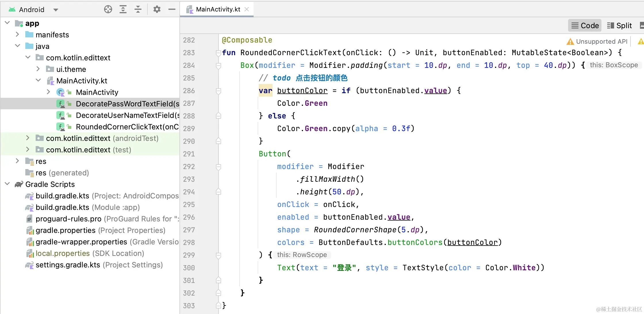Click line number 291 in the gutter
Viewport: 644px width, 314px height.
click(189, 154)
